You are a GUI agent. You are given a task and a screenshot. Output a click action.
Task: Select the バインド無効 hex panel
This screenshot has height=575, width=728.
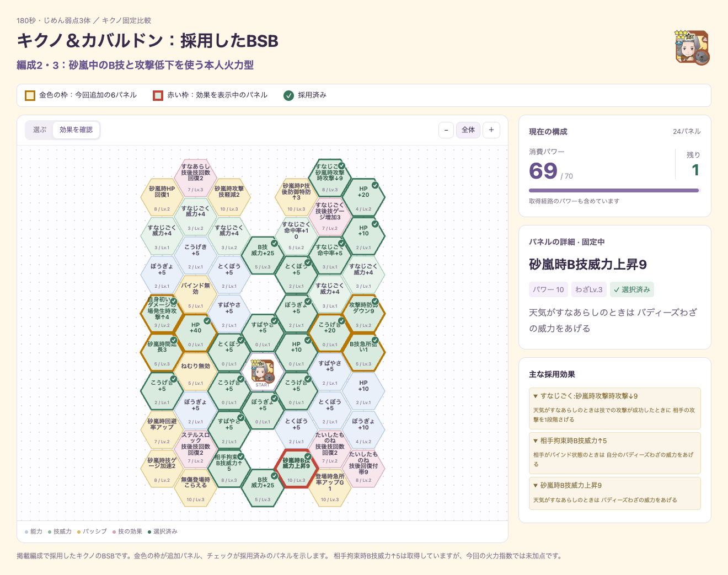pyautogui.click(x=196, y=294)
